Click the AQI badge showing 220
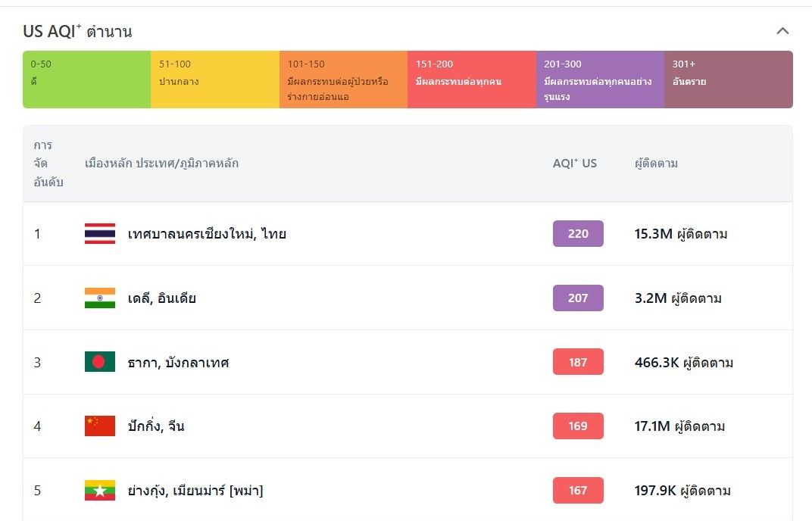 578,234
